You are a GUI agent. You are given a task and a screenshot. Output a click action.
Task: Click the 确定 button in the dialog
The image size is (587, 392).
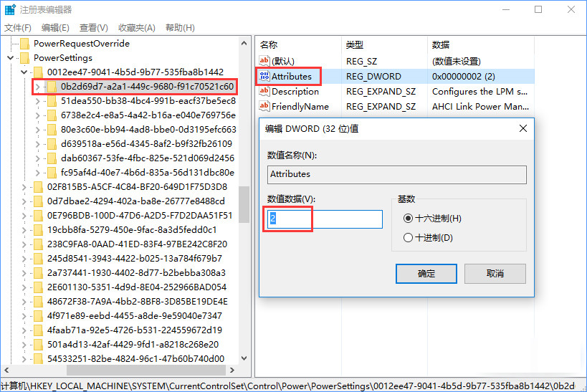pyautogui.click(x=426, y=273)
